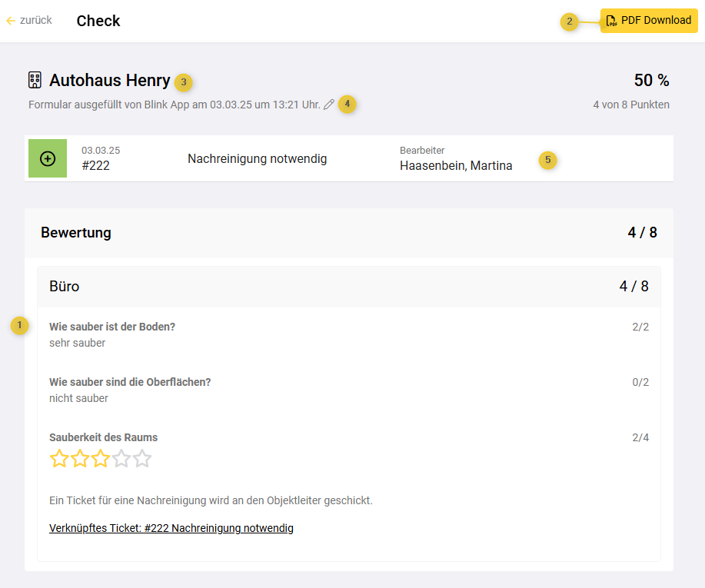Open the Nachreinigung notwendig ticket title
705x588 pixels.
[x=257, y=159]
